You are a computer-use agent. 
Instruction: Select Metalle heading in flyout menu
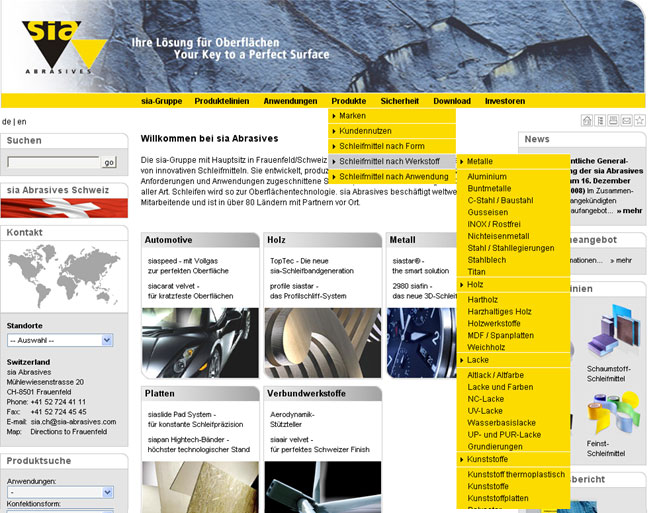pos(513,162)
